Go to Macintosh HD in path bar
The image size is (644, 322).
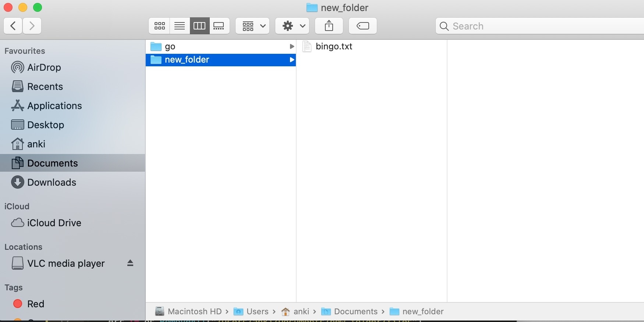coord(188,312)
